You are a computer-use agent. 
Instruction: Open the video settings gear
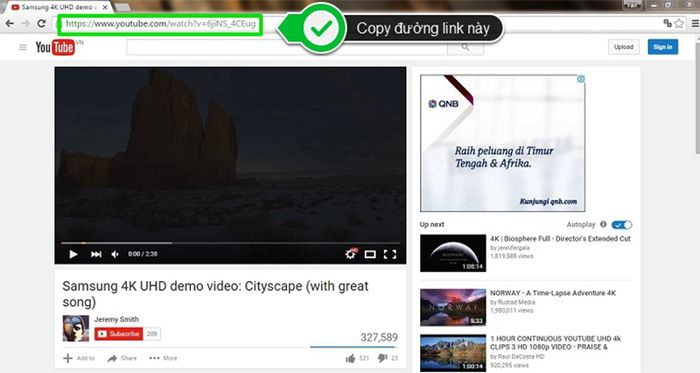coord(351,254)
